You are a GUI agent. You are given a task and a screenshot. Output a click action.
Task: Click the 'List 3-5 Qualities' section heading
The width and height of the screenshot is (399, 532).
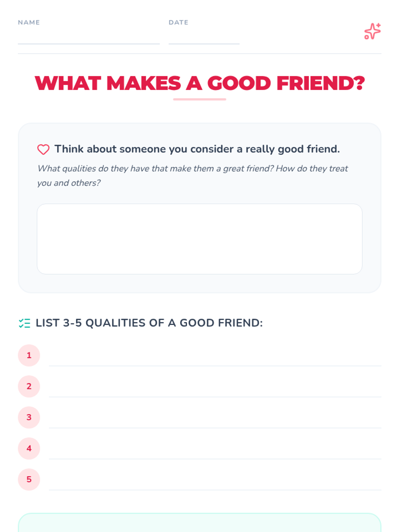click(149, 323)
